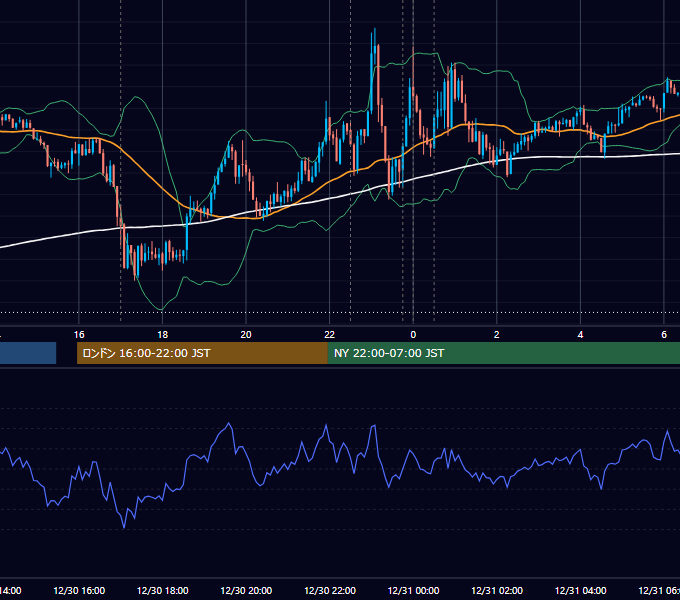Click the NY 22:00-07:00 JST session bar
The image size is (680, 600).
503,353
